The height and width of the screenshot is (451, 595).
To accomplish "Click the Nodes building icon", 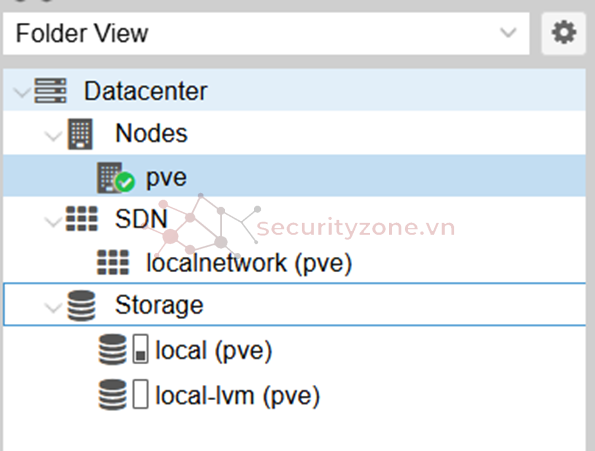I will 80,134.
